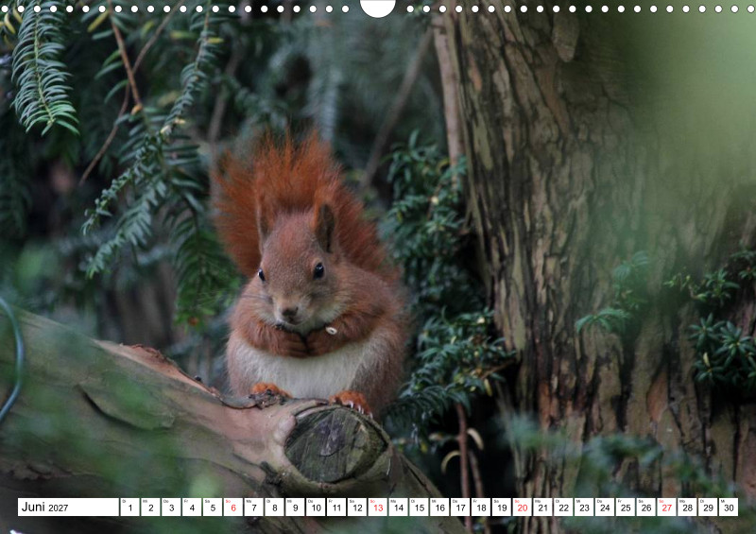This screenshot has width=756, height=534.
Task: Click day 3 in the calendar strip
Action: pyautogui.click(x=171, y=508)
